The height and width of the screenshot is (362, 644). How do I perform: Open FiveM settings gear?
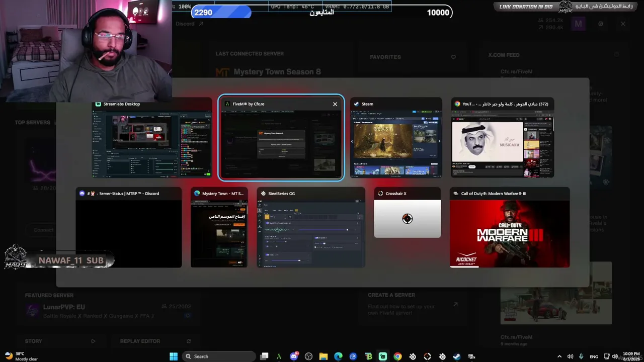pos(601,24)
